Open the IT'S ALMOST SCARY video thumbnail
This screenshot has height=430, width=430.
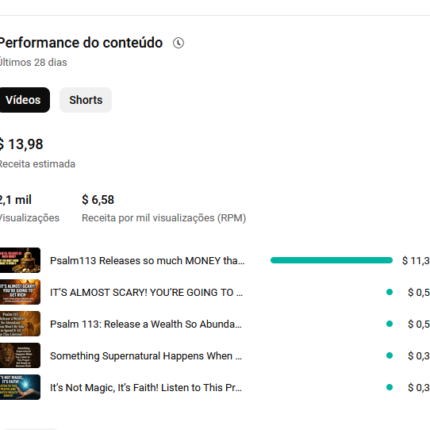click(x=20, y=292)
